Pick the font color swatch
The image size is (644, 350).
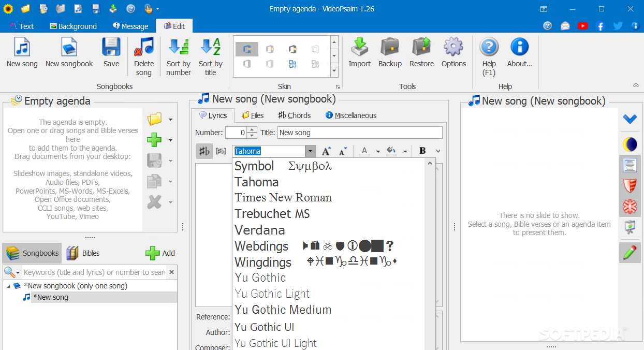(364, 151)
